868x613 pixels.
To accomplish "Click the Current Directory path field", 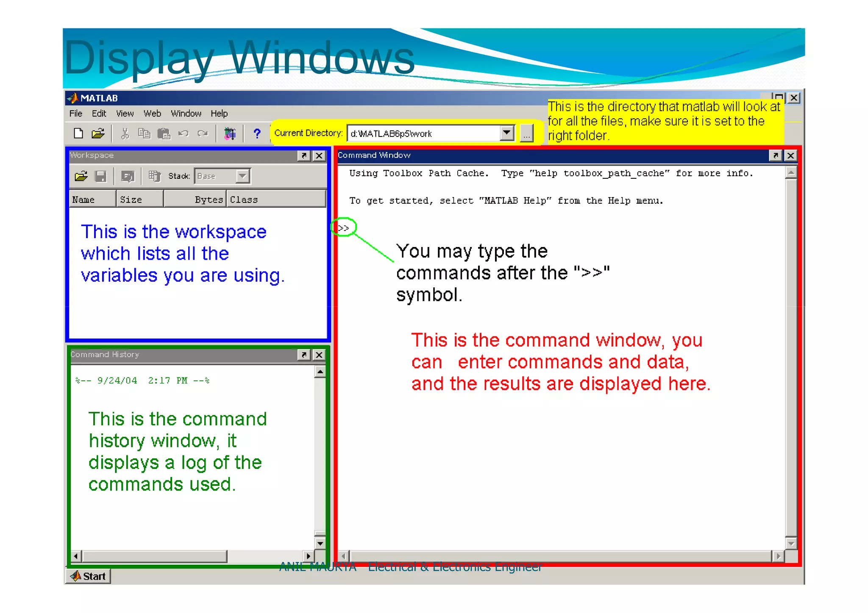I will [424, 133].
